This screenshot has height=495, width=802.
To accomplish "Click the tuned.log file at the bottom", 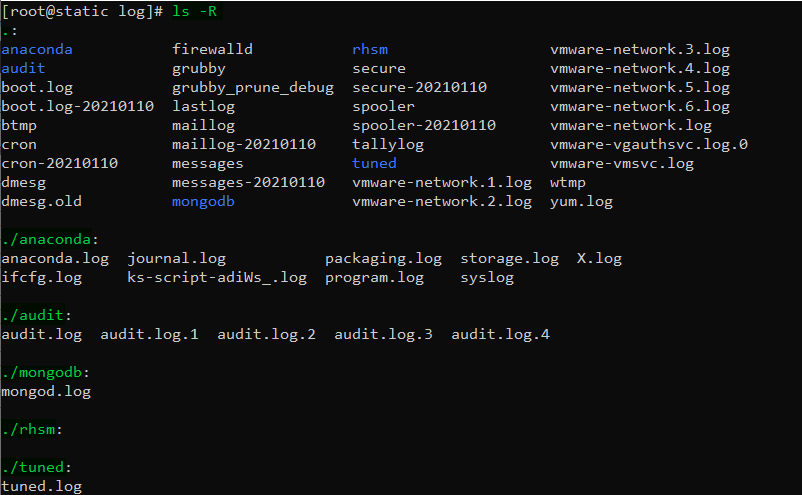I will [x=41, y=486].
